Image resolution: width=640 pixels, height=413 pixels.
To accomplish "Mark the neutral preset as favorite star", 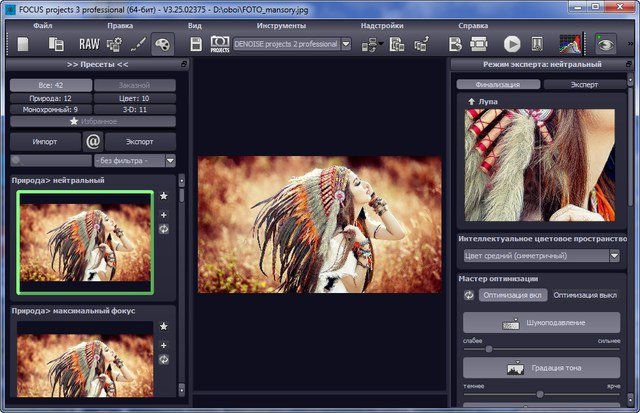I will click(164, 197).
